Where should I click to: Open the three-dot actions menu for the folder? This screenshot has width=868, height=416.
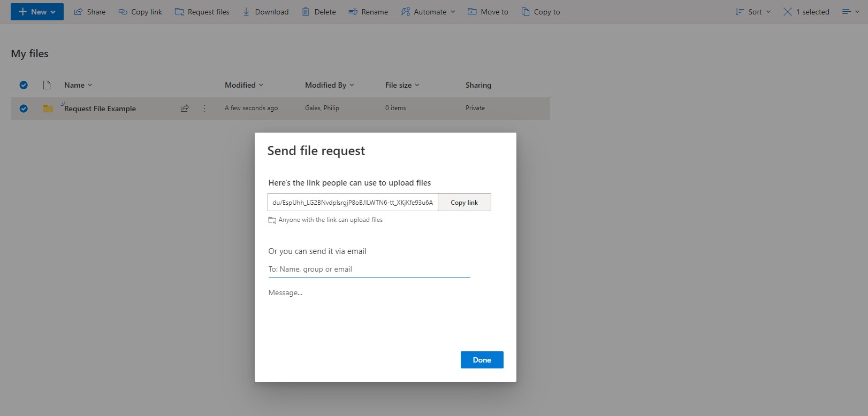click(204, 109)
